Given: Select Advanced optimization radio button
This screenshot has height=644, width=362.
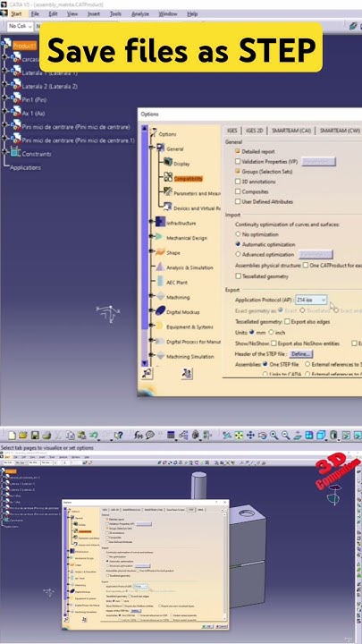Looking at the screenshot, I should pyautogui.click(x=238, y=254).
